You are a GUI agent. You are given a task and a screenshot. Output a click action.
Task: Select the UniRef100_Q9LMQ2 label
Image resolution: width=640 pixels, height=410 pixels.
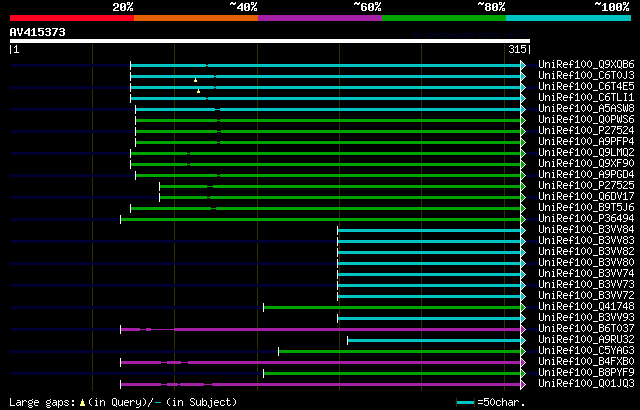586,153
